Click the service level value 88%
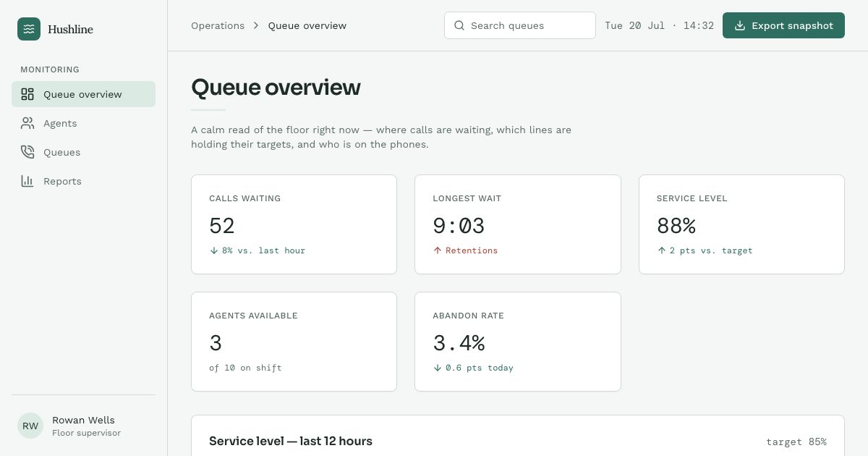 click(676, 226)
